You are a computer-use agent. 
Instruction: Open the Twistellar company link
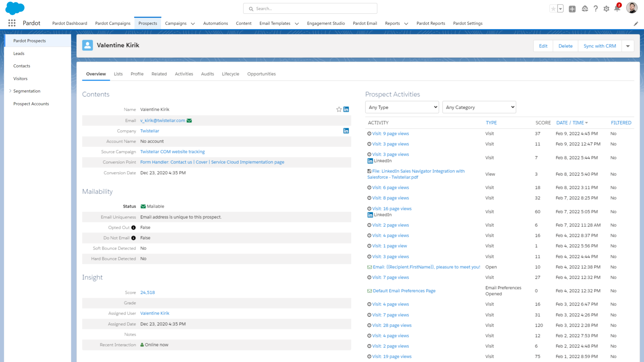pos(149,131)
